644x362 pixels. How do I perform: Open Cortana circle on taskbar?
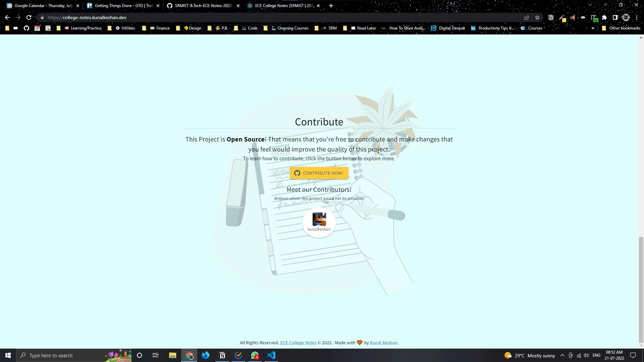pos(140,355)
